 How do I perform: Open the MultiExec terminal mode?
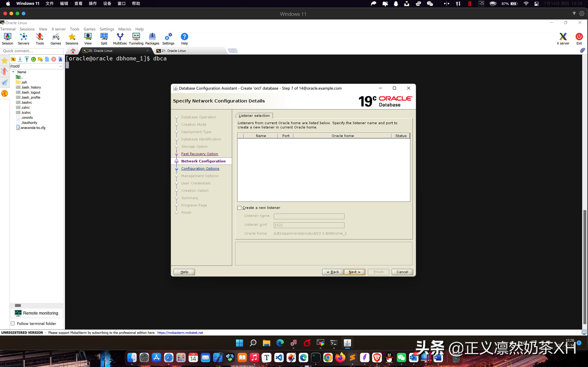[120, 39]
